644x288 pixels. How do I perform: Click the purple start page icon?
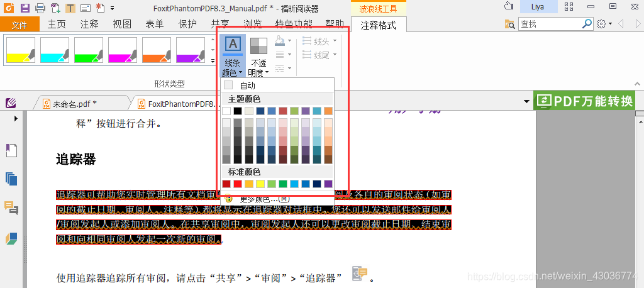point(11,102)
